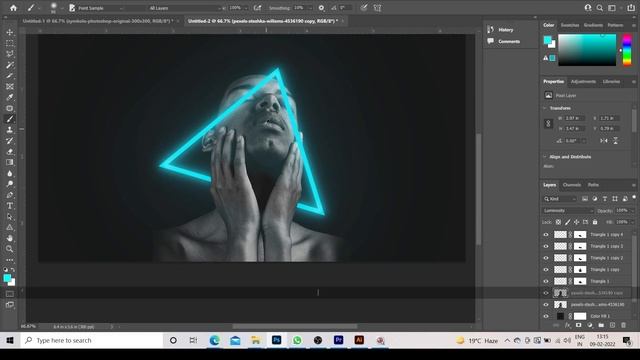Viewport: 640px width, 360px height.
Task: Click the Share icon at top right
Action: pos(631,8)
